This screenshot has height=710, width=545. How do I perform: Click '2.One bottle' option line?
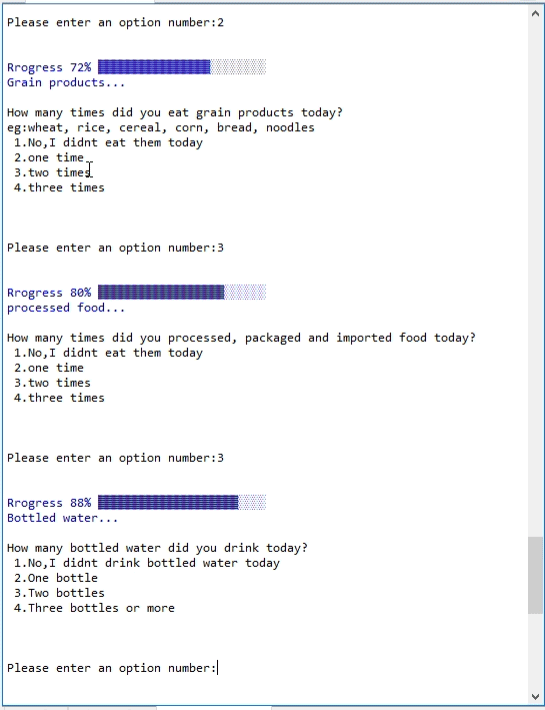[x=56, y=578]
